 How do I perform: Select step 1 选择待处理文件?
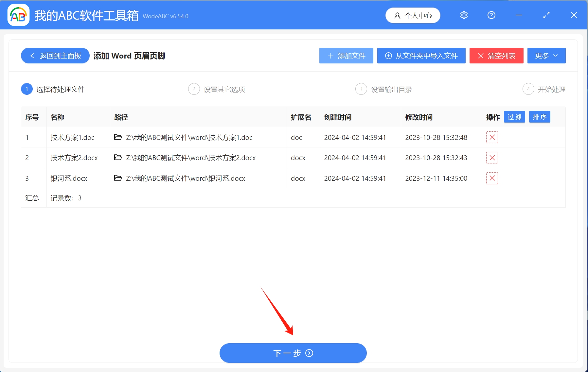pyautogui.click(x=53, y=89)
